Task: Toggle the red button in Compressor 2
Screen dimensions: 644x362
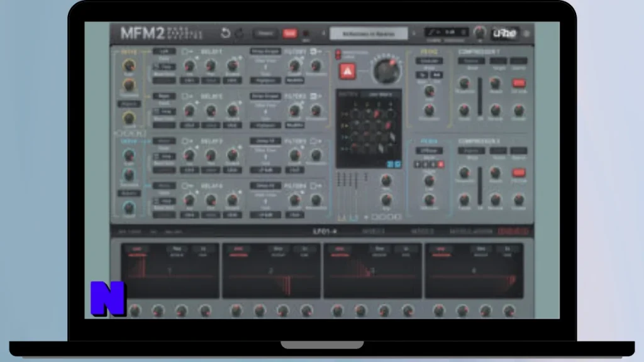Action: [519, 172]
